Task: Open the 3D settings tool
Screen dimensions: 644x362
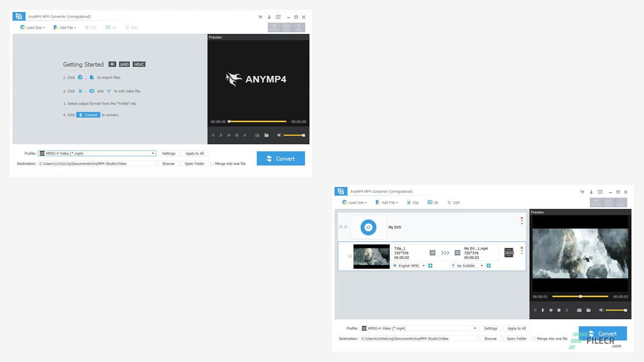Action: point(433,202)
